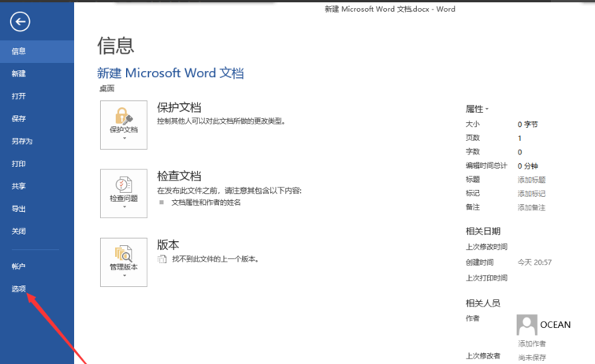Expand the 检查问题 dropdown arrow
Image resolution: width=595 pixels, height=364 pixels.
125,207
